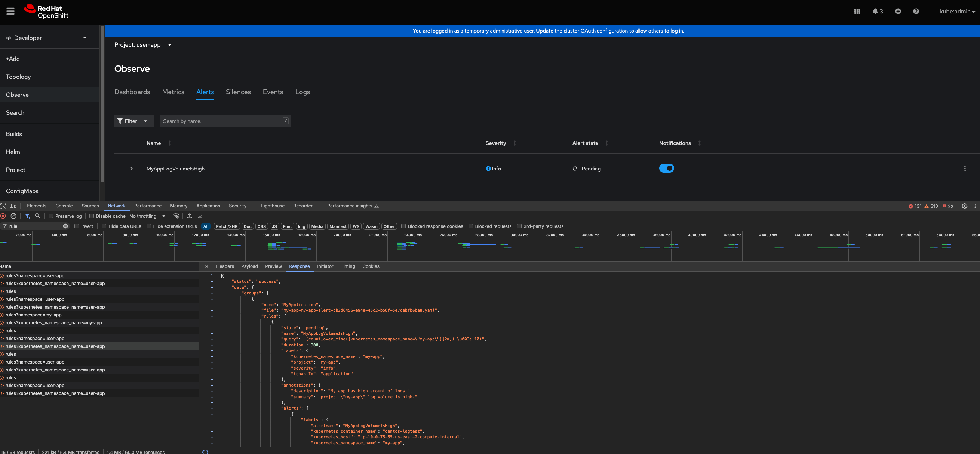Open the Headers tab of request details
The image size is (980, 454).
(225, 266)
